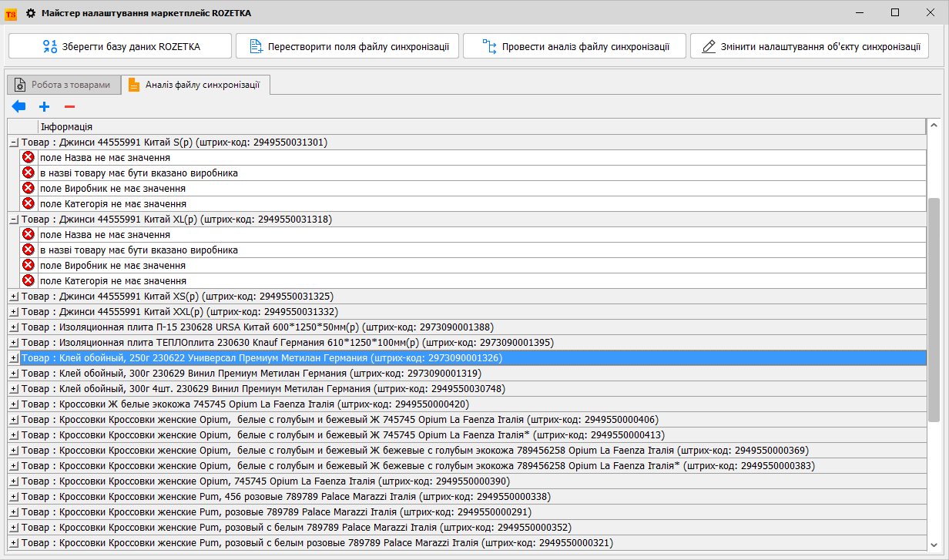Screen dimensions: 949x560
Task: Click the blue plus expand-all icon
Action: click(x=45, y=107)
